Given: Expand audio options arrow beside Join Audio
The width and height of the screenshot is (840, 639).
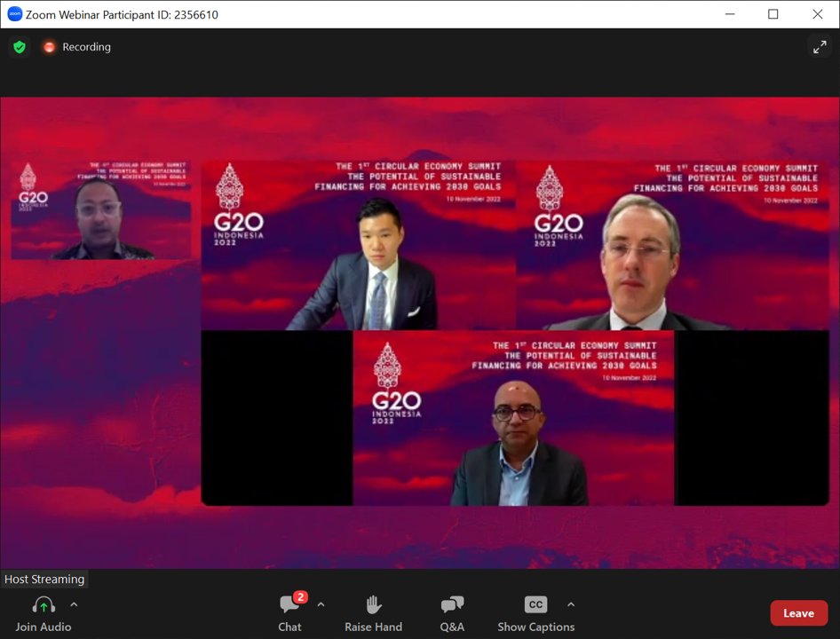Looking at the screenshot, I should (x=74, y=604).
